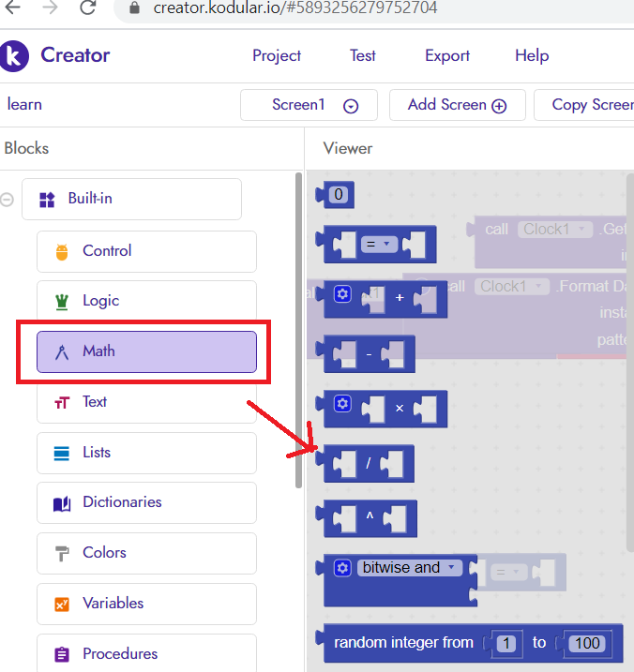Click the Dictionaries book icon
This screenshot has height=672, width=634.
tap(62, 504)
